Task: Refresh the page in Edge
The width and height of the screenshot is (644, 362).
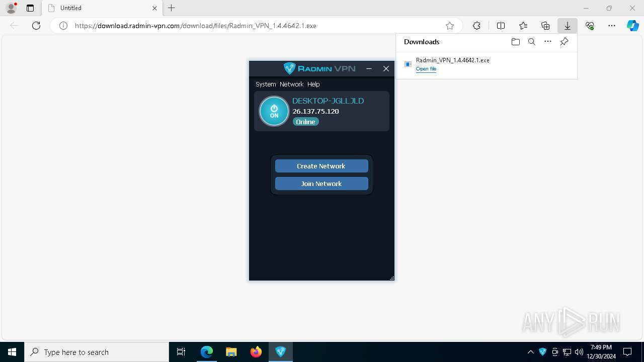Action: pyautogui.click(x=36, y=26)
